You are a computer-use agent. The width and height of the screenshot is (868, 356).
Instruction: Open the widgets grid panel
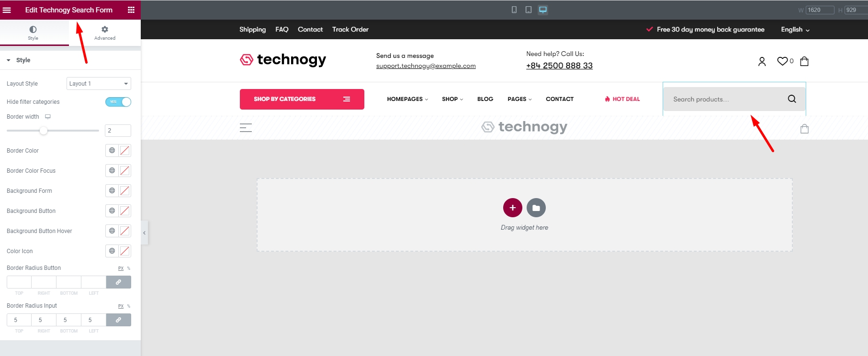[x=131, y=10]
